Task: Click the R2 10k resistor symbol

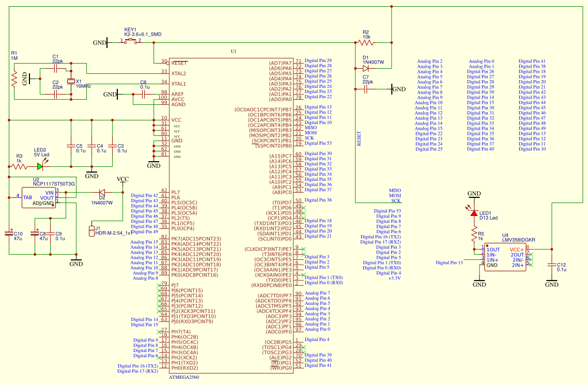Action: [366, 42]
